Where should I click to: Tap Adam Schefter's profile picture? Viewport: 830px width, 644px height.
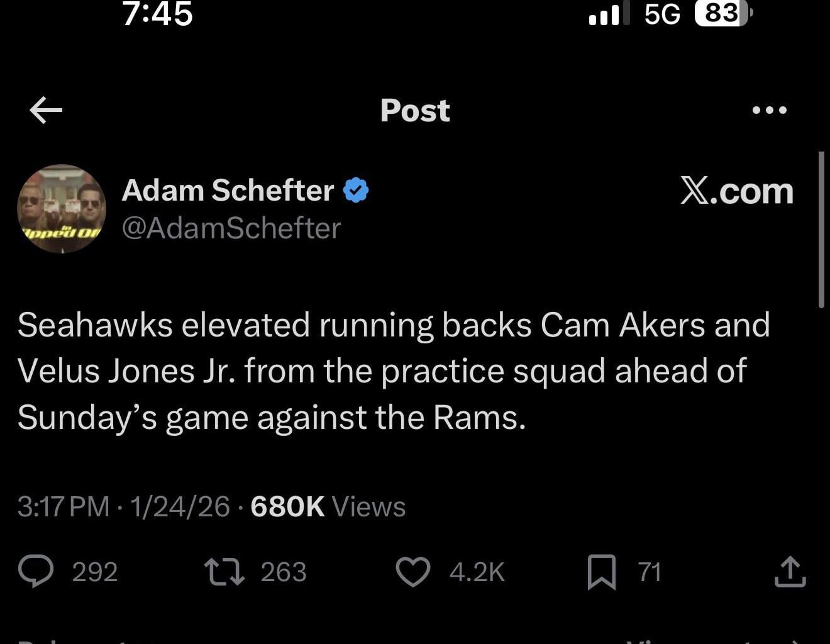[x=61, y=209]
